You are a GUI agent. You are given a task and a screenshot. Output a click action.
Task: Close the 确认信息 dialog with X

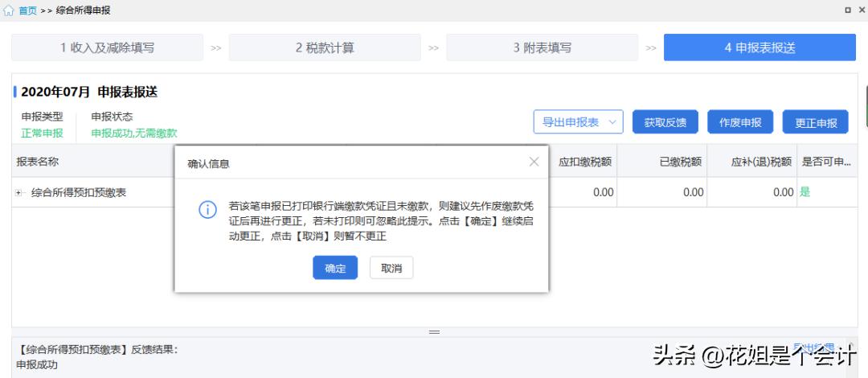534,162
